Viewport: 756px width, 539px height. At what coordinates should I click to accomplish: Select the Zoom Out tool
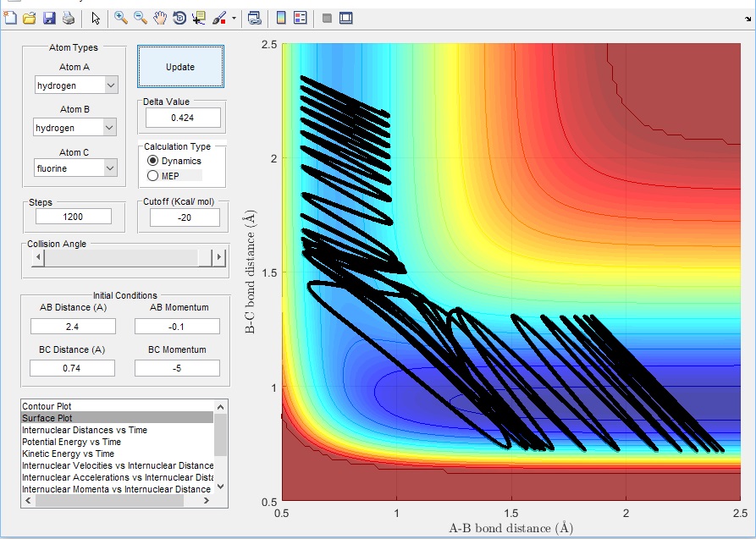pos(141,18)
